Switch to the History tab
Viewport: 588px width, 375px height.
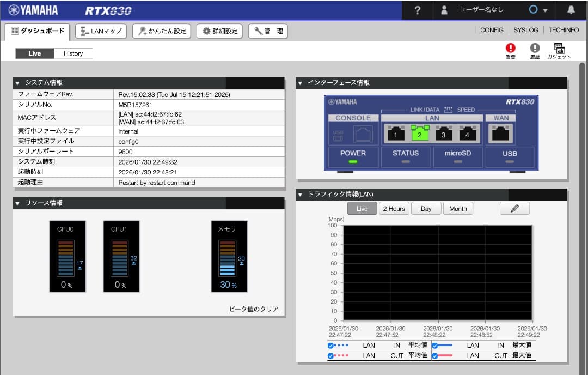coord(73,53)
